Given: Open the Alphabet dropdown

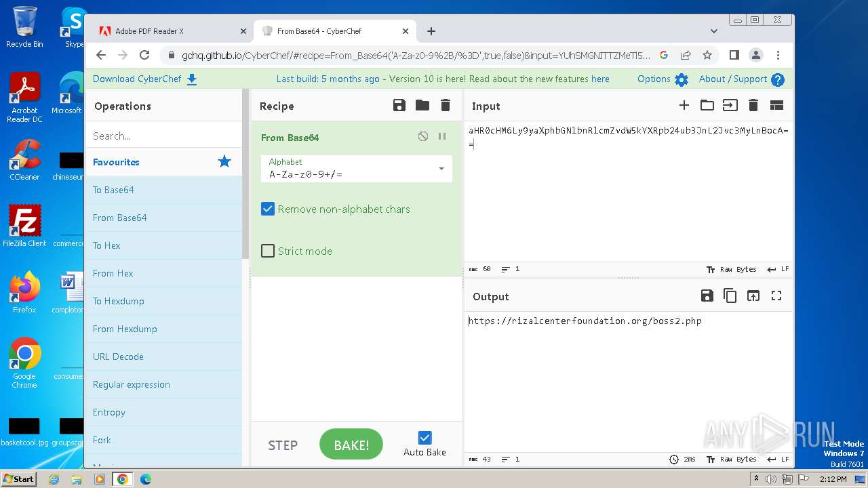Looking at the screenshot, I should (356, 168).
